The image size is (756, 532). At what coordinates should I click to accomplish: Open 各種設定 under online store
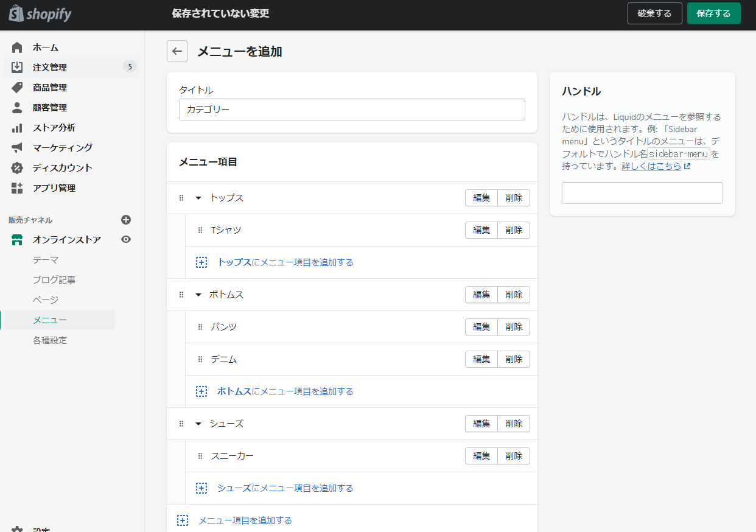coord(50,340)
